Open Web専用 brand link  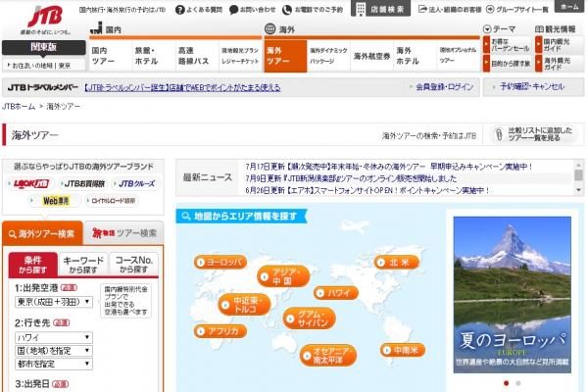(x=55, y=201)
